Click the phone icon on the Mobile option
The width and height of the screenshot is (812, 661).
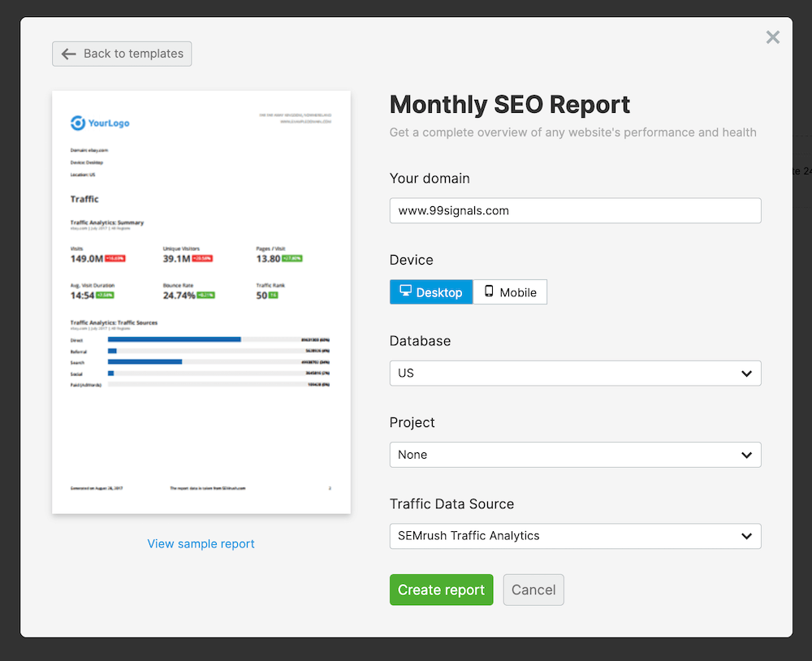click(x=489, y=292)
